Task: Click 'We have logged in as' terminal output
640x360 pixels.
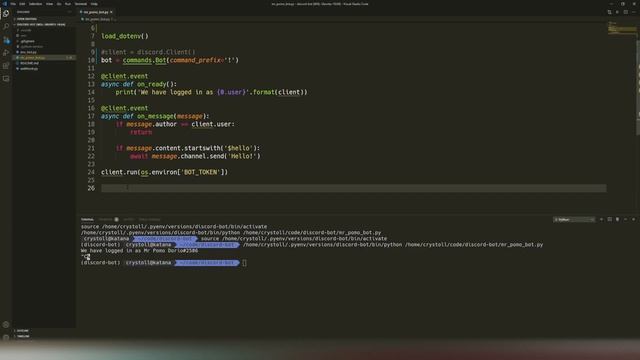Action: tap(112, 251)
